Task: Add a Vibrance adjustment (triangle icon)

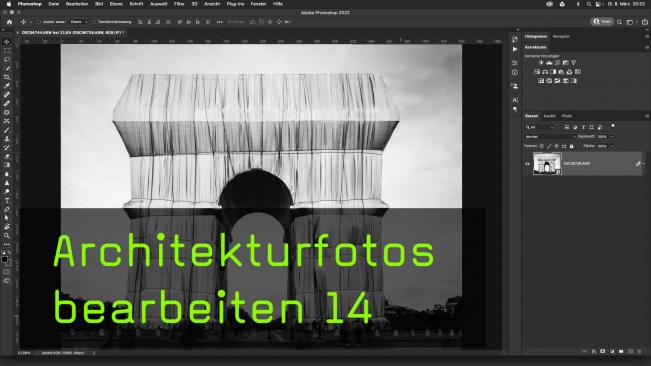Action: point(573,63)
